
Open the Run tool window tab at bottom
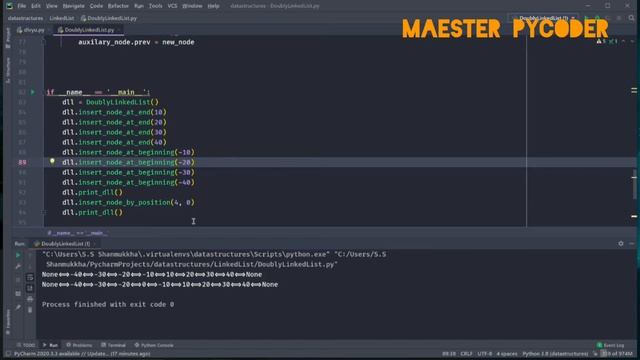(x=50, y=345)
